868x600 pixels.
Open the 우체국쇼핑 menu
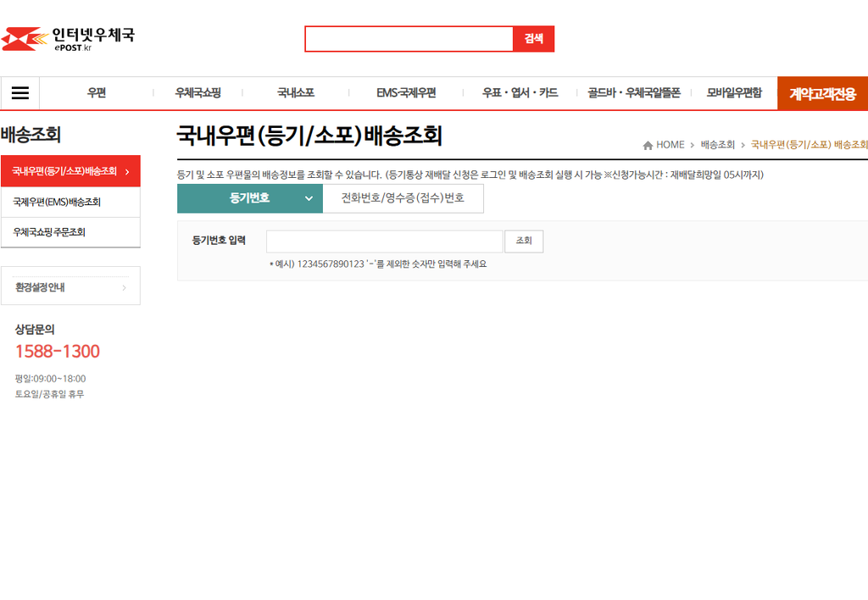coord(198,93)
